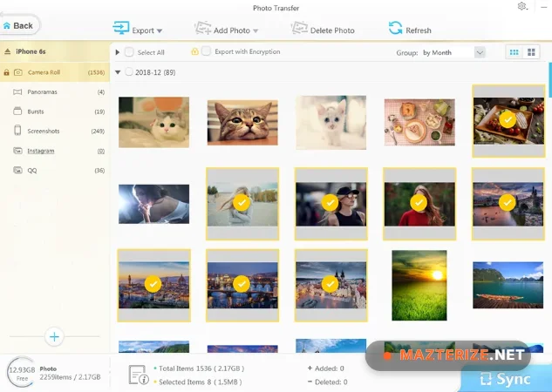Deselect the food tray photo checkmark
The image size is (552, 392).
508,119
